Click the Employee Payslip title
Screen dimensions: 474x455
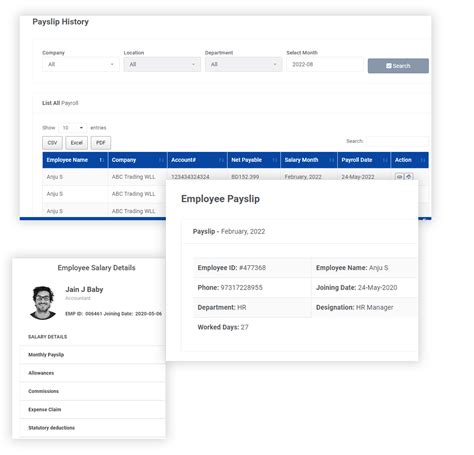click(220, 199)
